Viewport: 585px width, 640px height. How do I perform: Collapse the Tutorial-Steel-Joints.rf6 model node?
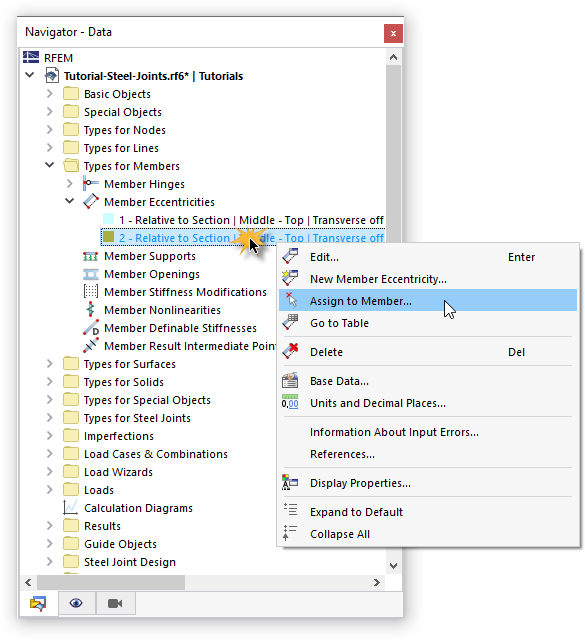(x=30, y=75)
